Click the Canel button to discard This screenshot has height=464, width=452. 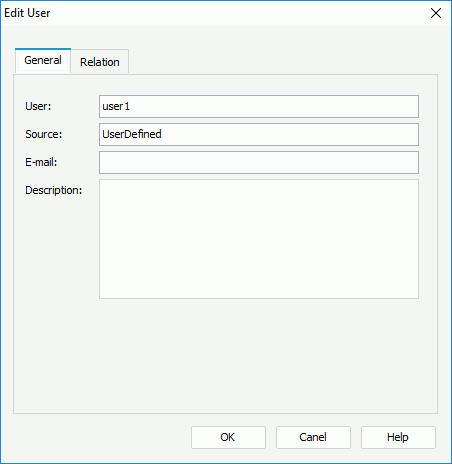[x=313, y=437]
